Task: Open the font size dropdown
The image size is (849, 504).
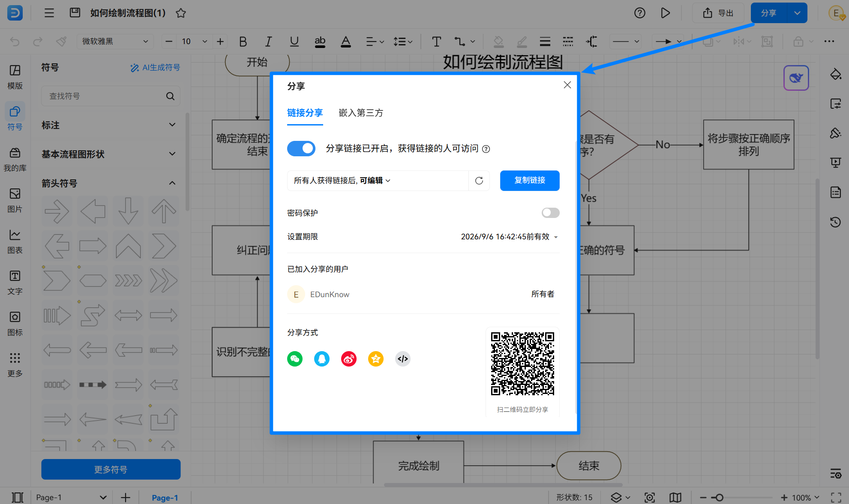Action: click(204, 42)
